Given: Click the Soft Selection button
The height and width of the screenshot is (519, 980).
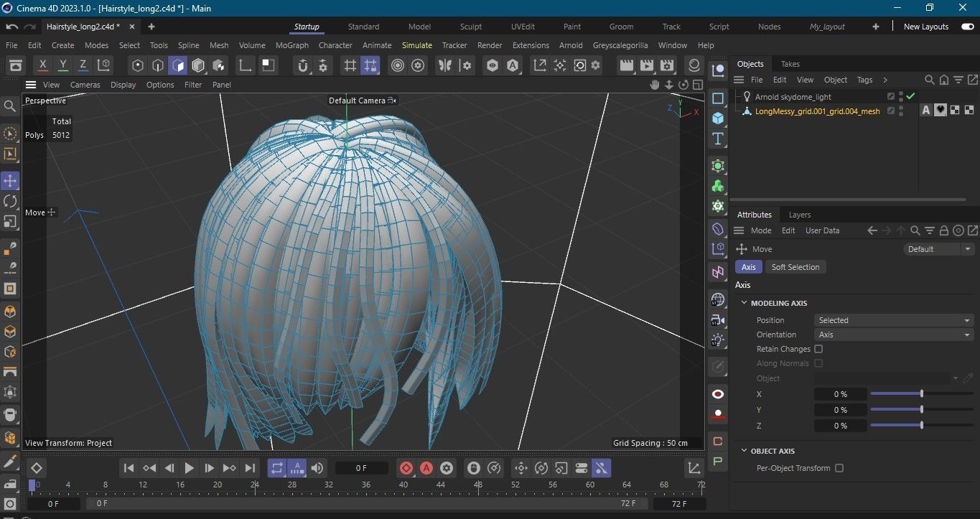Looking at the screenshot, I should pyautogui.click(x=795, y=267).
